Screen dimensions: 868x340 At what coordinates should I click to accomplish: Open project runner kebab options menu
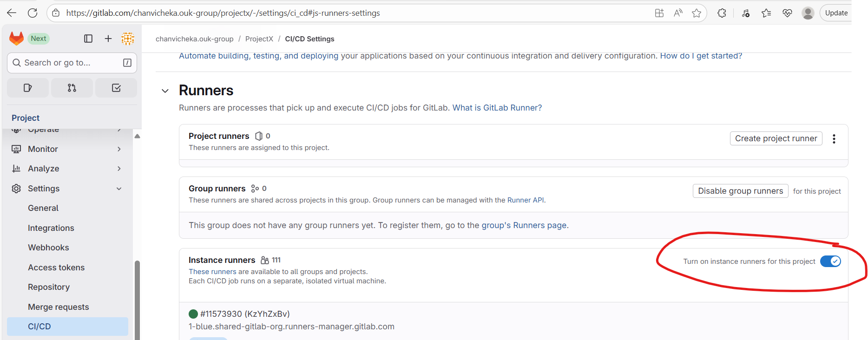[834, 139]
